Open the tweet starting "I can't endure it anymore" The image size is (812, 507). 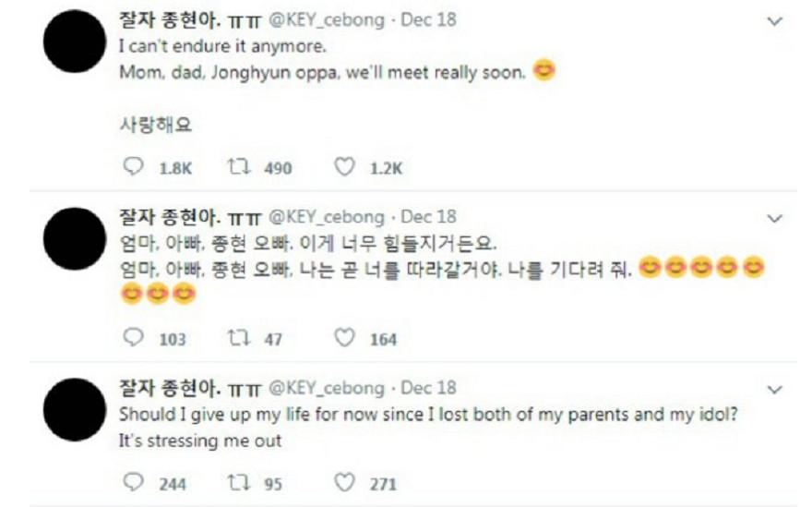[x=224, y=46]
